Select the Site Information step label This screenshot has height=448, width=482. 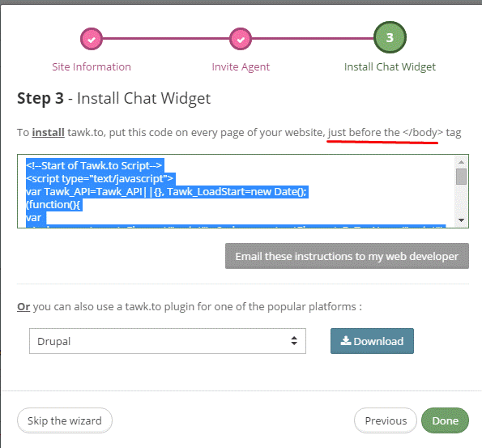coord(92,66)
